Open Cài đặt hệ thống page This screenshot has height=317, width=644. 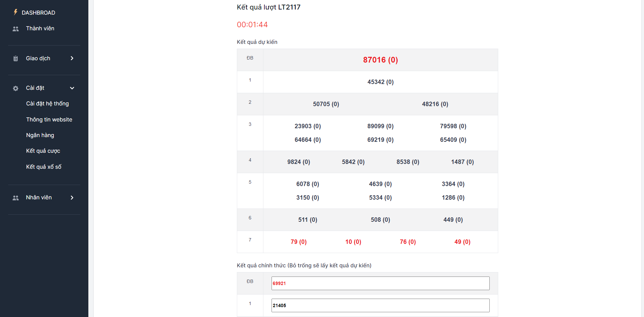coord(47,104)
